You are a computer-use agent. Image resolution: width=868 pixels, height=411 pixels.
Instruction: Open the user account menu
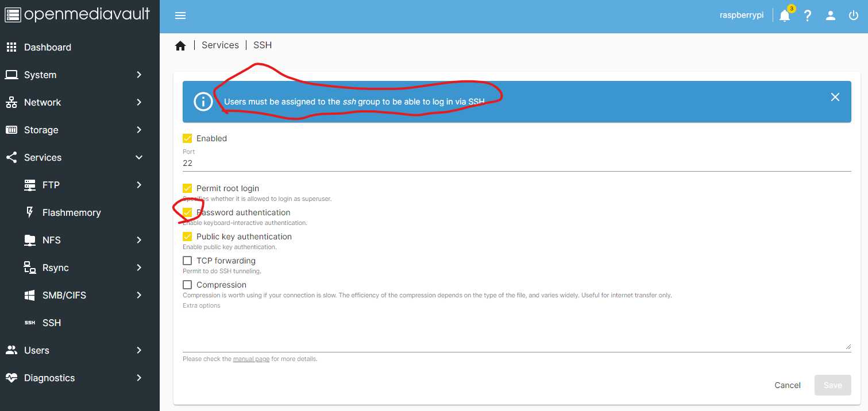pos(831,15)
